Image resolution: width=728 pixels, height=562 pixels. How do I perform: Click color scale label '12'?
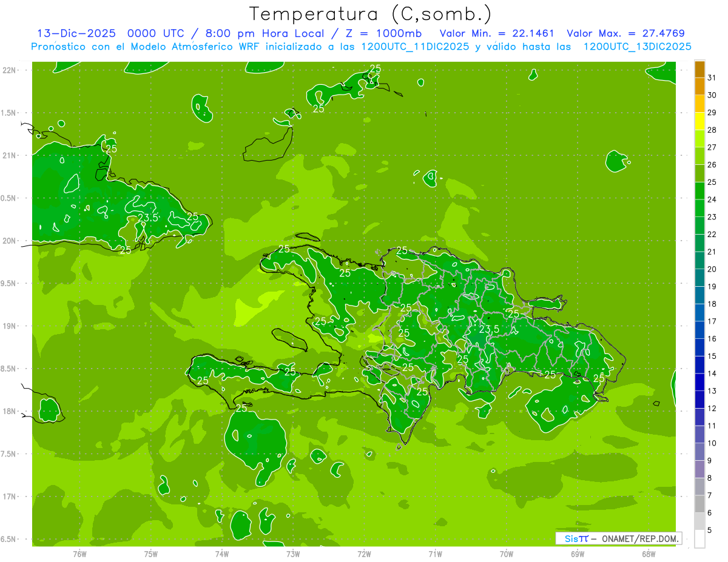[712, 408]
